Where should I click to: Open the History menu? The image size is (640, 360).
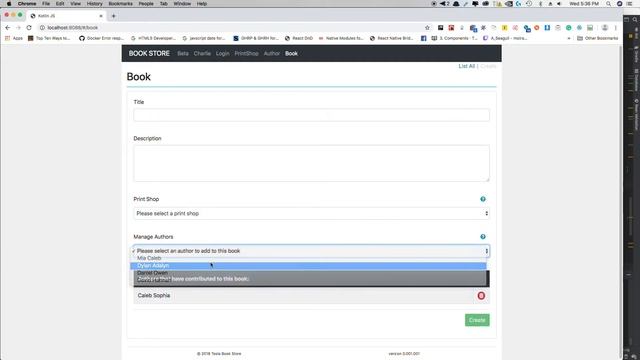pos(94,4)
